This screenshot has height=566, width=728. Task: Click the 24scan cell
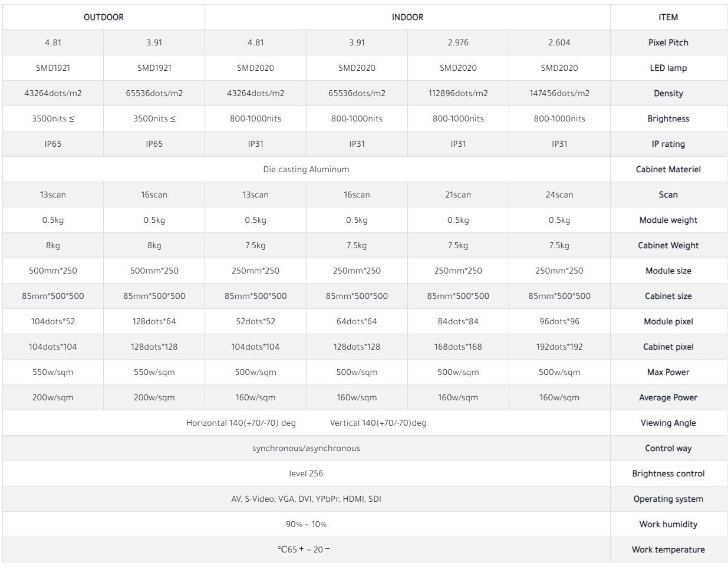point(559,195)
